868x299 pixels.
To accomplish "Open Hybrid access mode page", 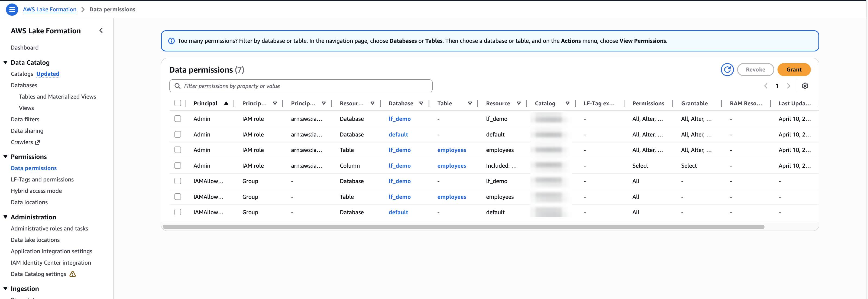I will (x=36, y=191).
